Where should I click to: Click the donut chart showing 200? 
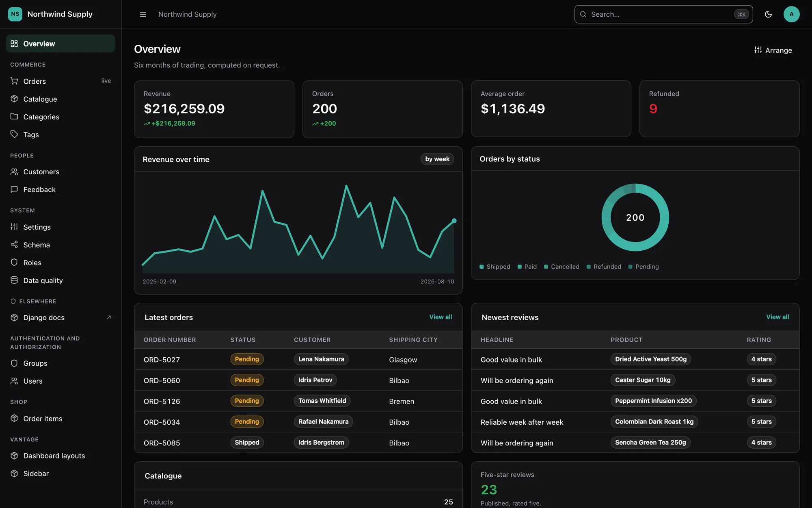coord(635,217)
